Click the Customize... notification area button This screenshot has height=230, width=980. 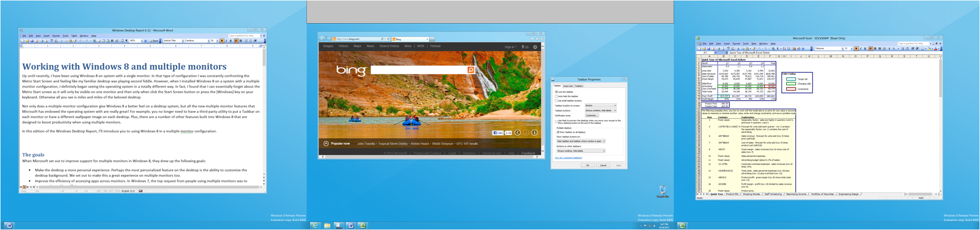[592, 116]
